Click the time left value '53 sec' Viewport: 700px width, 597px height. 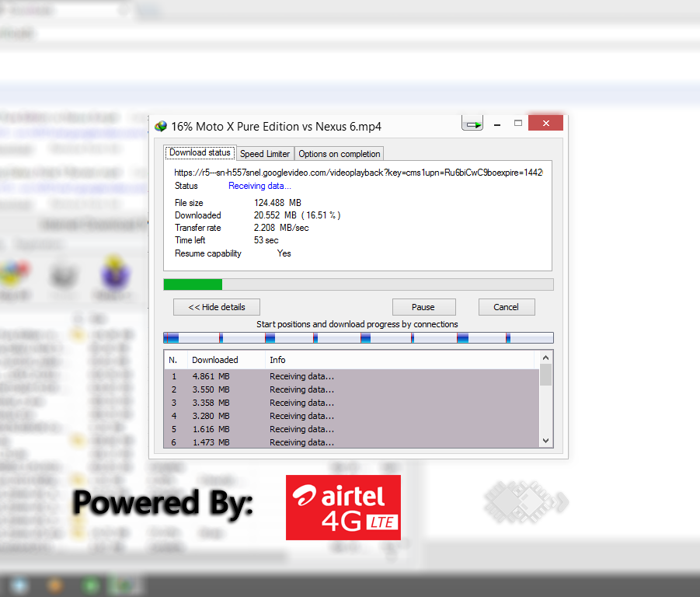point(266,240)
